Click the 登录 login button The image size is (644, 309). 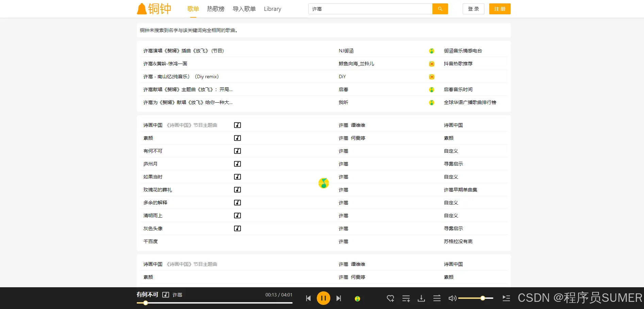[x=473, y=9]
